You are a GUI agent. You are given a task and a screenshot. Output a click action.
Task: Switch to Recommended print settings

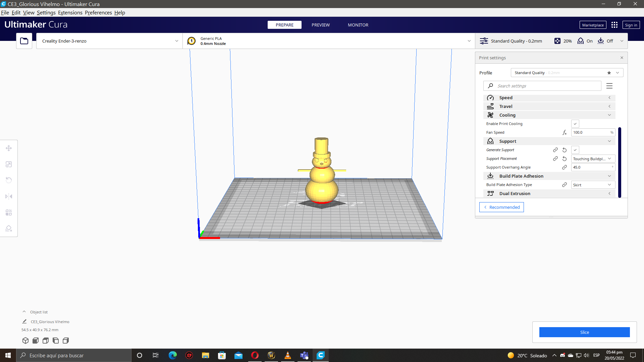click(501, 207)
